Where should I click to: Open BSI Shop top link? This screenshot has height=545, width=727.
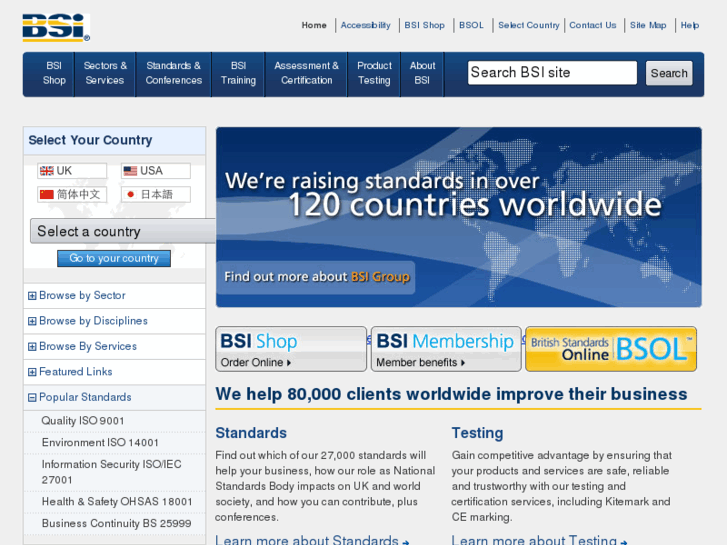click(x=424, y=26)
